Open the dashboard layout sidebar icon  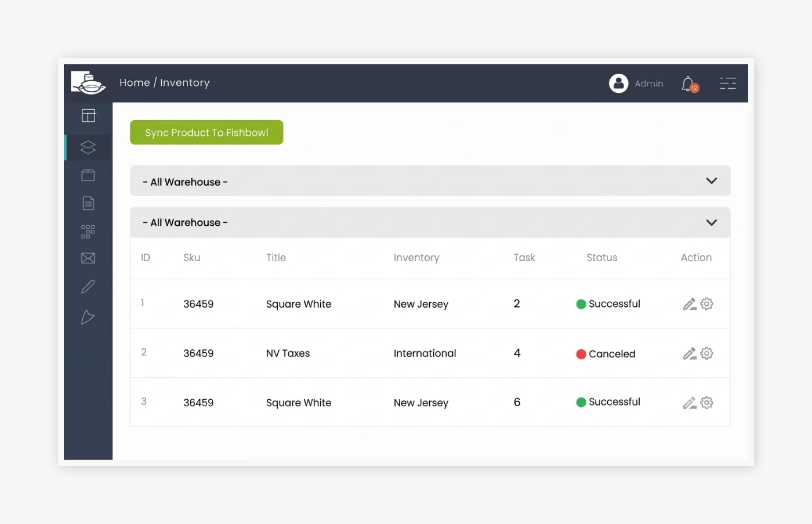tap(88, 115)
